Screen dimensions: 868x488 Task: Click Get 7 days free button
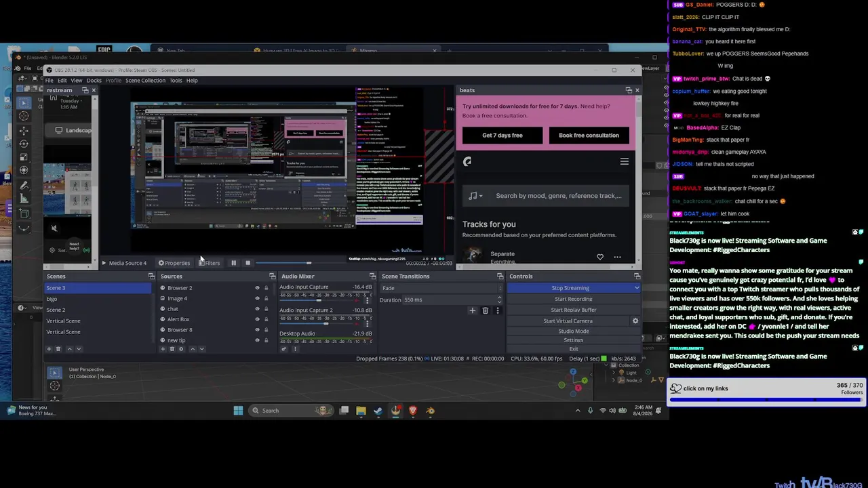coord(502,136)
